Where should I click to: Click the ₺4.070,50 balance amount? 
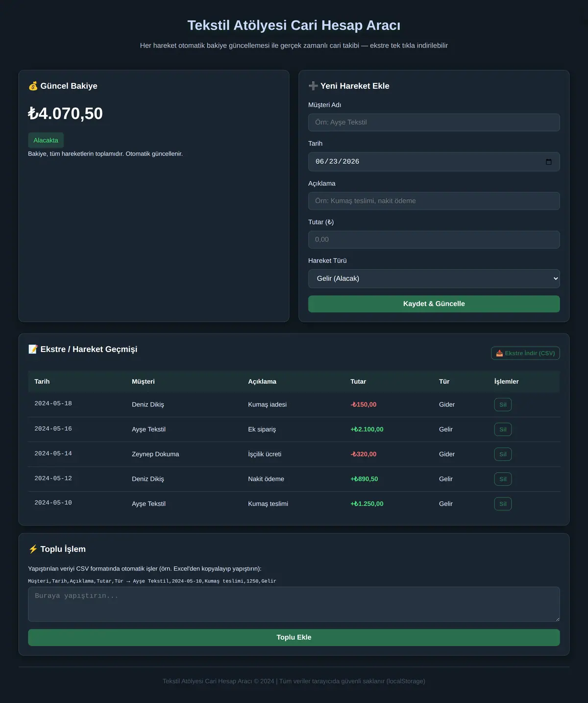[65, 114]
